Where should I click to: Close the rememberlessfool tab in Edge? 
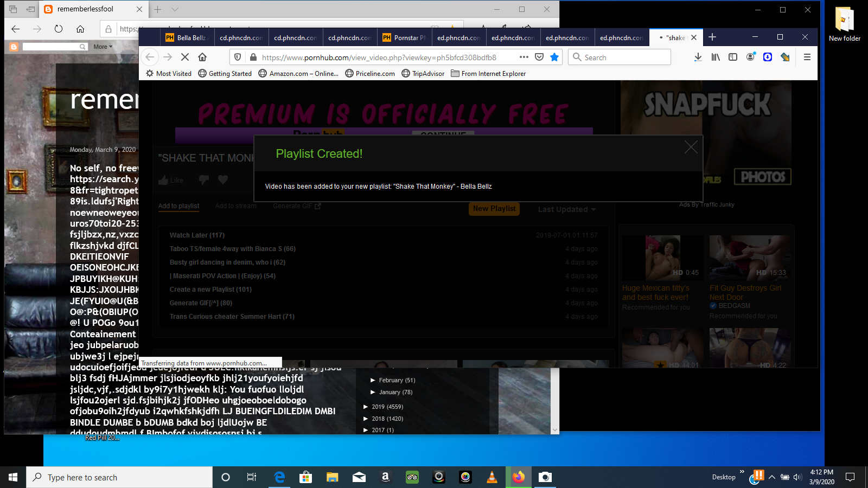tap(139, 9)
